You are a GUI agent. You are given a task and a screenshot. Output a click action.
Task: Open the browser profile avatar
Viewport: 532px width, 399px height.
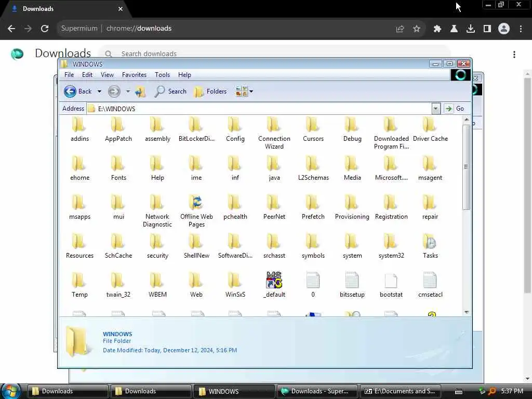pyautogui.click(x=504, y=29)
